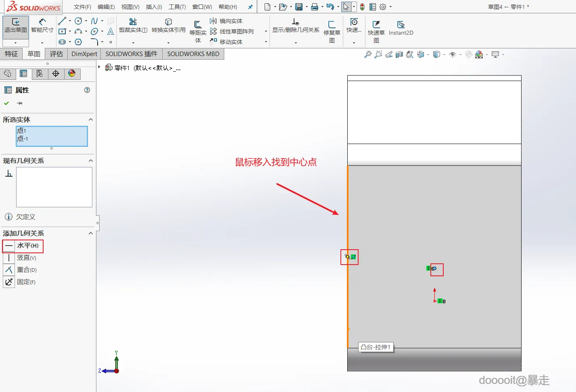Click Move Entities (移动实体)

click(226, 42)
